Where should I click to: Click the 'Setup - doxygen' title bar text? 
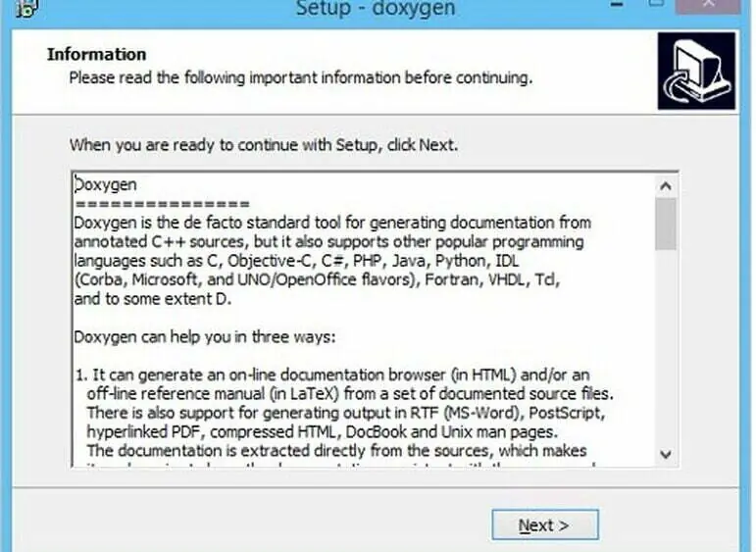pos(376,8)
